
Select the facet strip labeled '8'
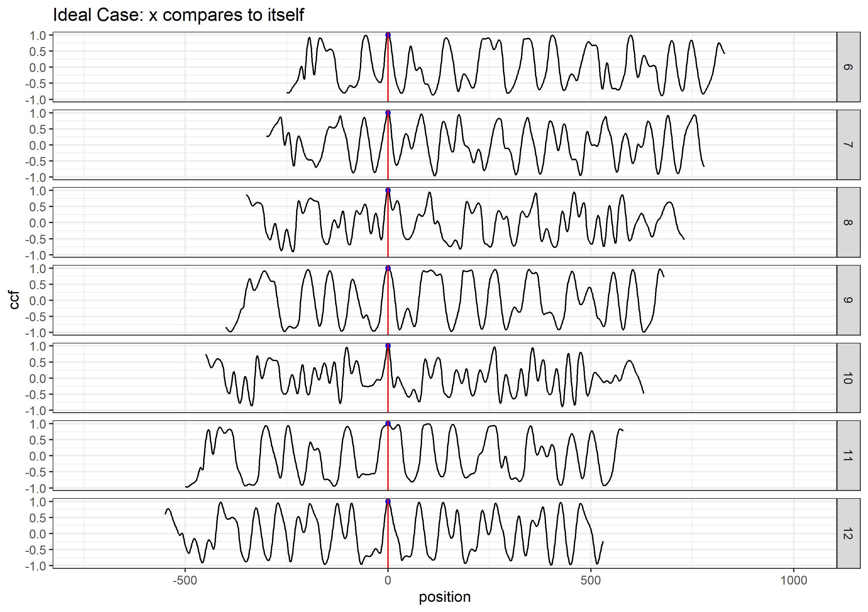[848, 223]
